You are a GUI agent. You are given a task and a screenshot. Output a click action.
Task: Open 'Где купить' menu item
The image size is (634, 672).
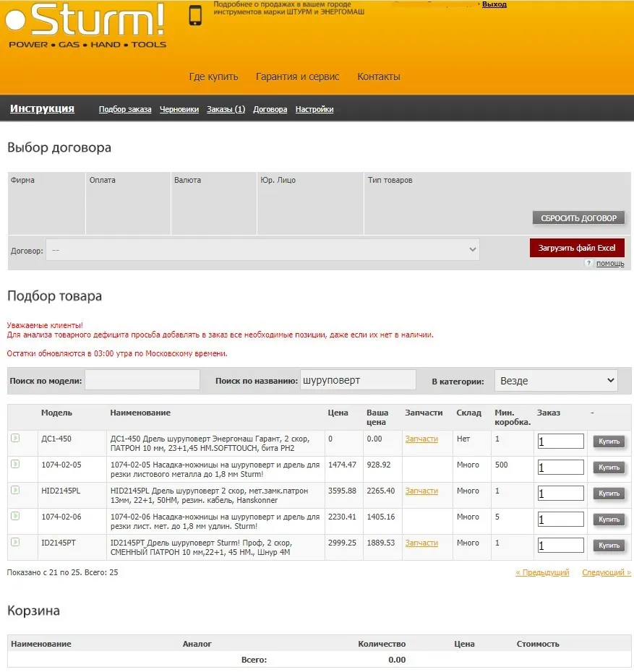213,77
